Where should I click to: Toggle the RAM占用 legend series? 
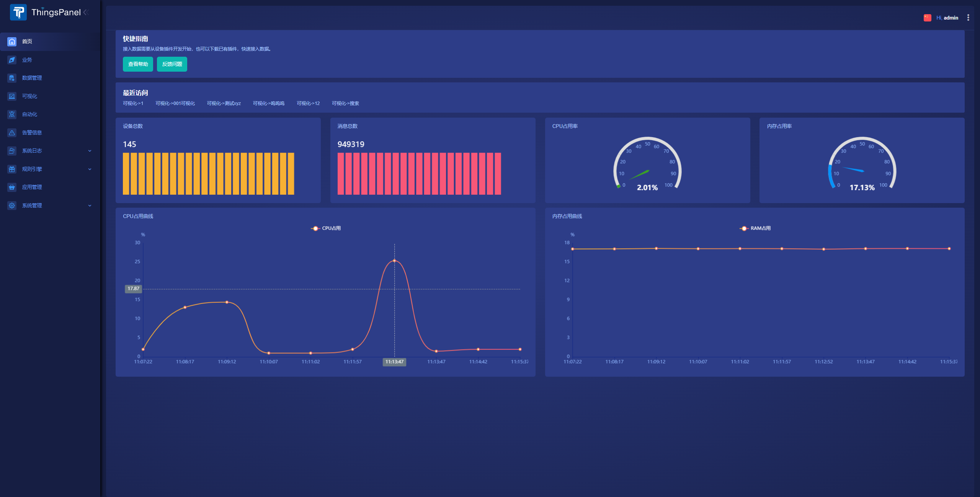755,228
